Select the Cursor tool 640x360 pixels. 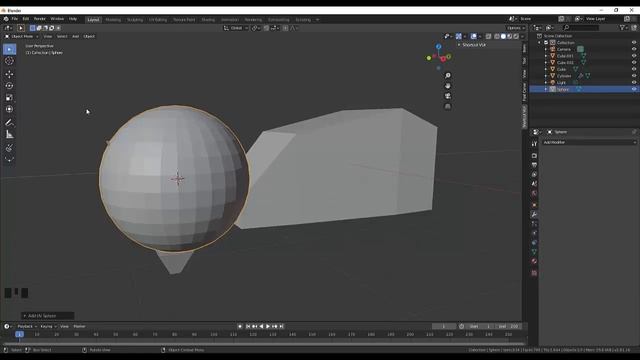pos(9,61)
